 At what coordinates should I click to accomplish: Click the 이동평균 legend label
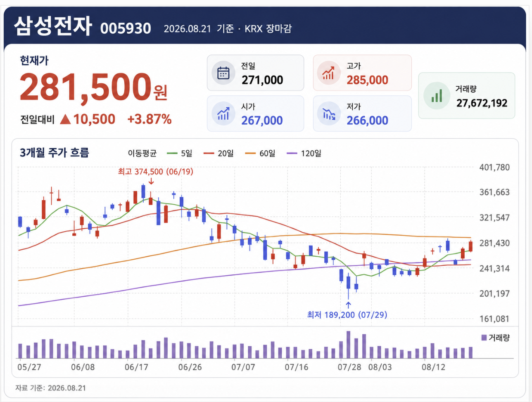142,154
